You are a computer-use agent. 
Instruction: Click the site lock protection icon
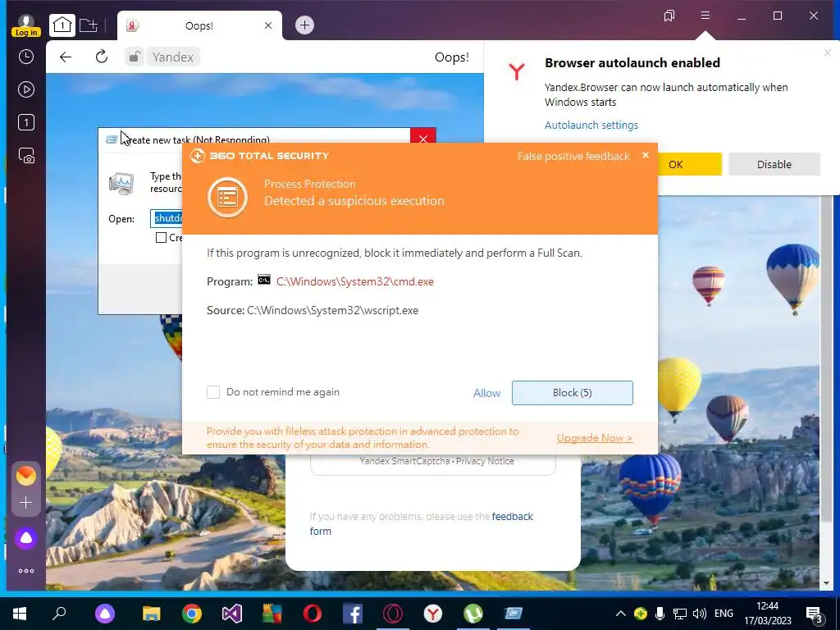coord(135,57)
